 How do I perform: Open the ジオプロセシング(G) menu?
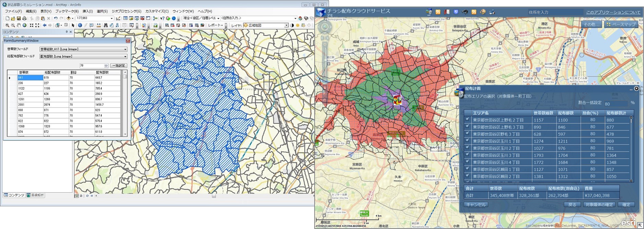point(126,11)
